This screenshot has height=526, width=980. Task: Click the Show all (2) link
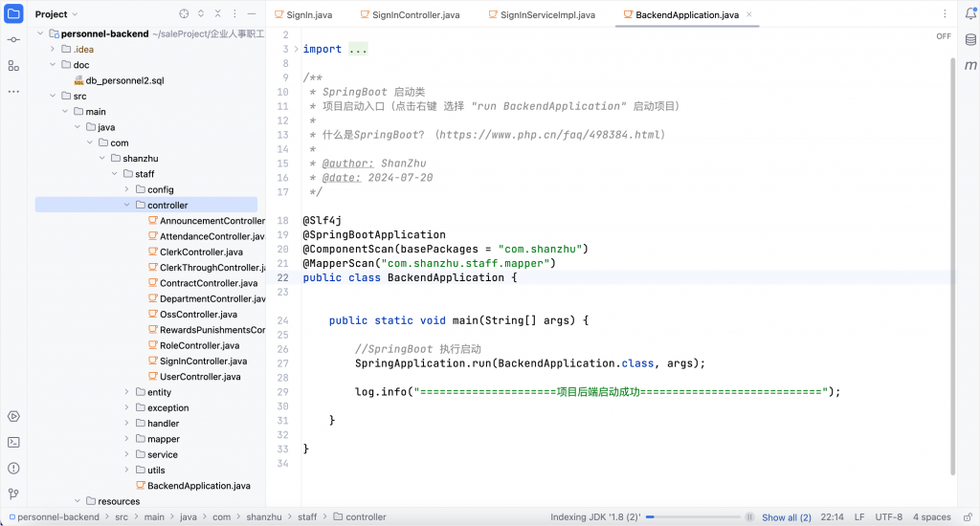pyautogui.click(x=786, y=517)
